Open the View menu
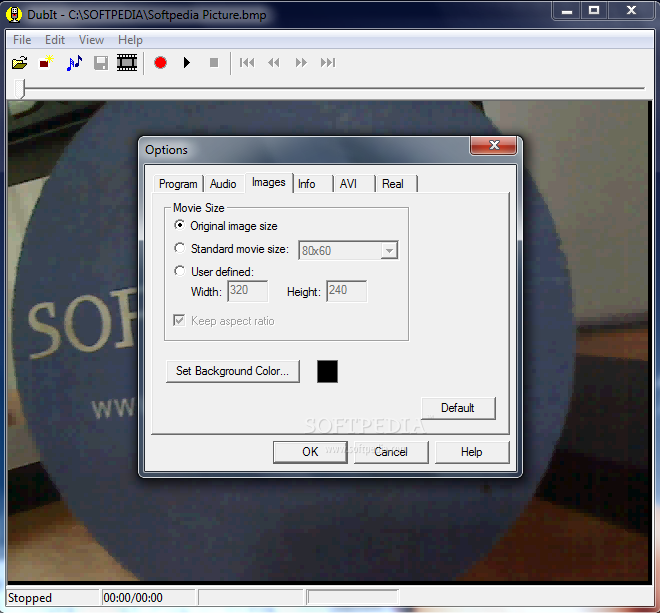 point(91,40)
